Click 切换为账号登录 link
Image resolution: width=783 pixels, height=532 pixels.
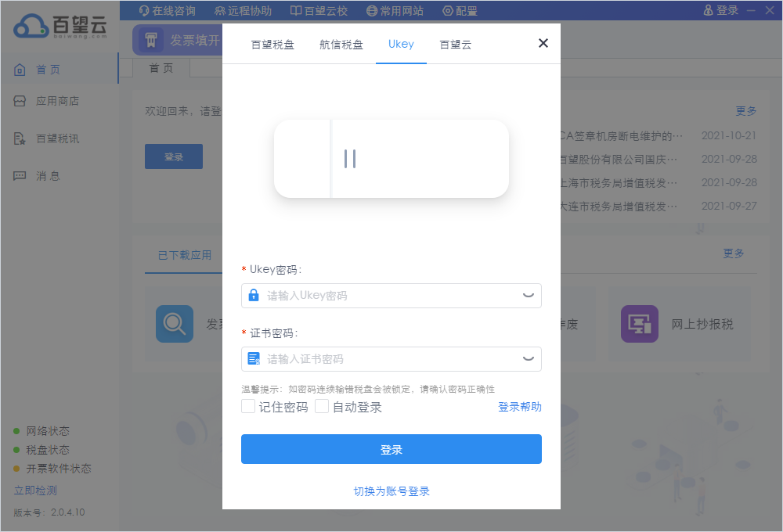point(391,491)
